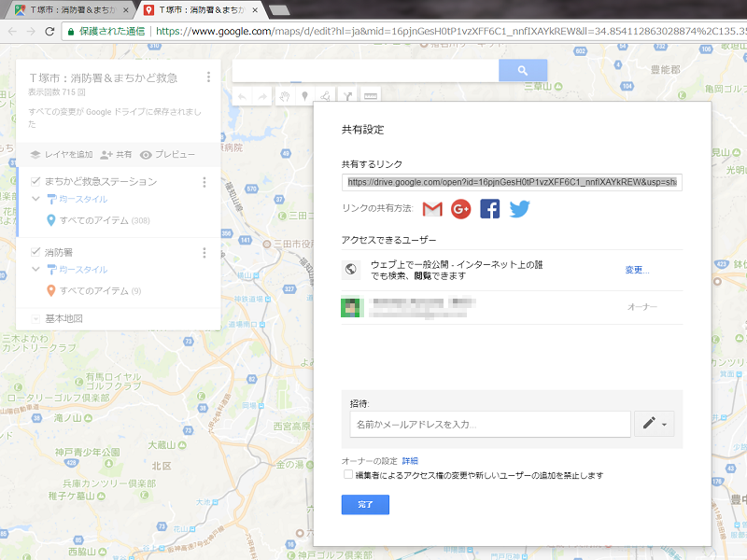The height and width of the screenshot is (560, 747).
Task: Collapse the 消防署 layer chevron
Action: pyautogui.click(x=35, y=269)
